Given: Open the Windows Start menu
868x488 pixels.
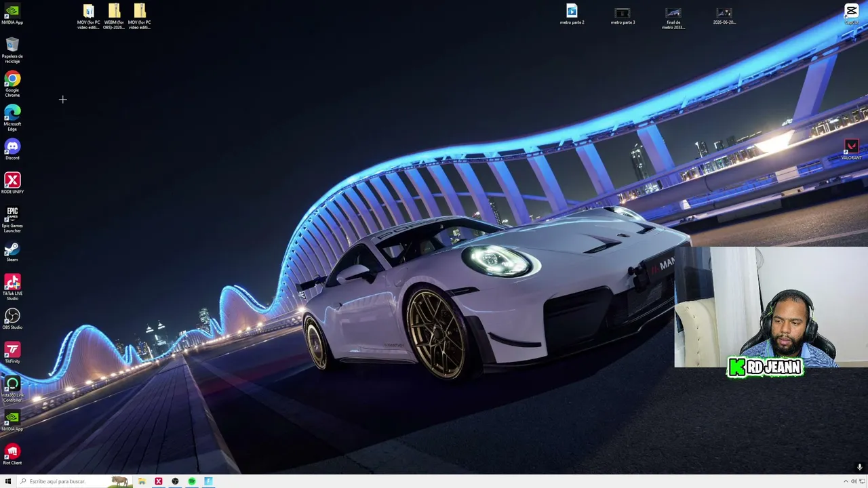Looking at the screenshot, I should coord(8,481).
